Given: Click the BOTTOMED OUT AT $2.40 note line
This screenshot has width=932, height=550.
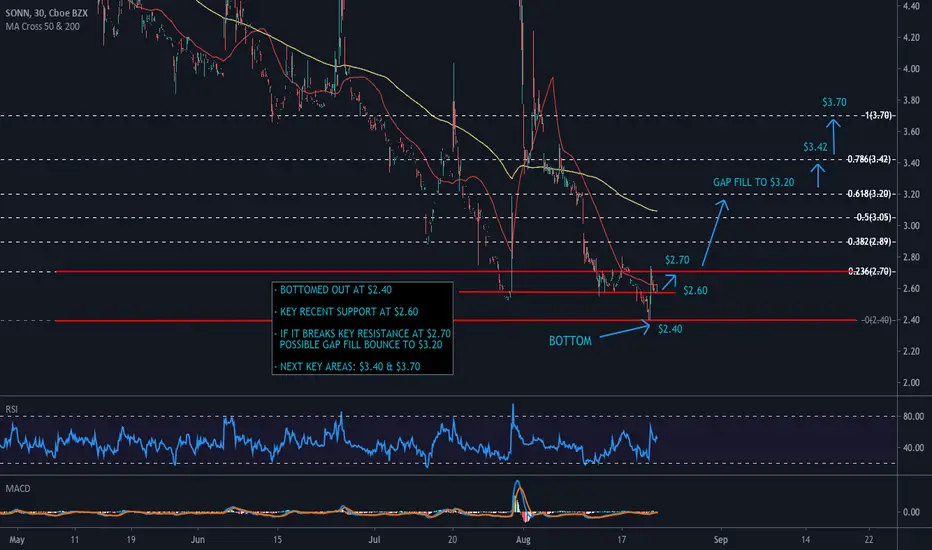Looking at the screenshot, I should (336, 290).
